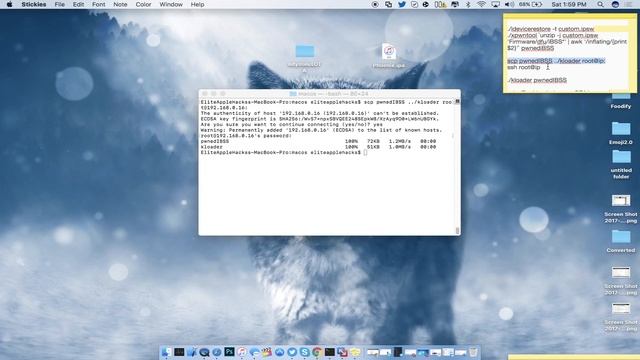Open the File menu
The width and height of the screenshot is (640, 360).
[60, 4]
